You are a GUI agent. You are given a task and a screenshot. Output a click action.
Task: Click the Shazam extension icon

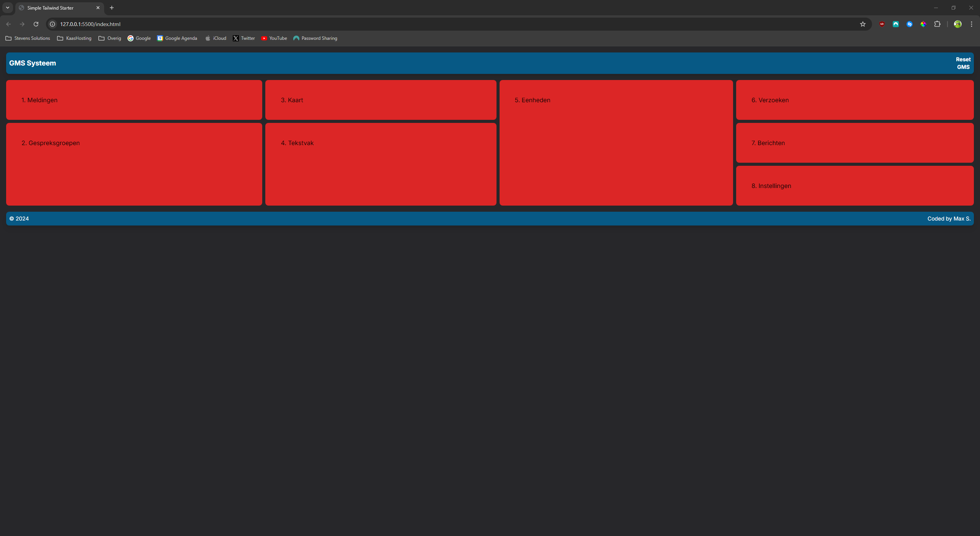tap(909, 24)
